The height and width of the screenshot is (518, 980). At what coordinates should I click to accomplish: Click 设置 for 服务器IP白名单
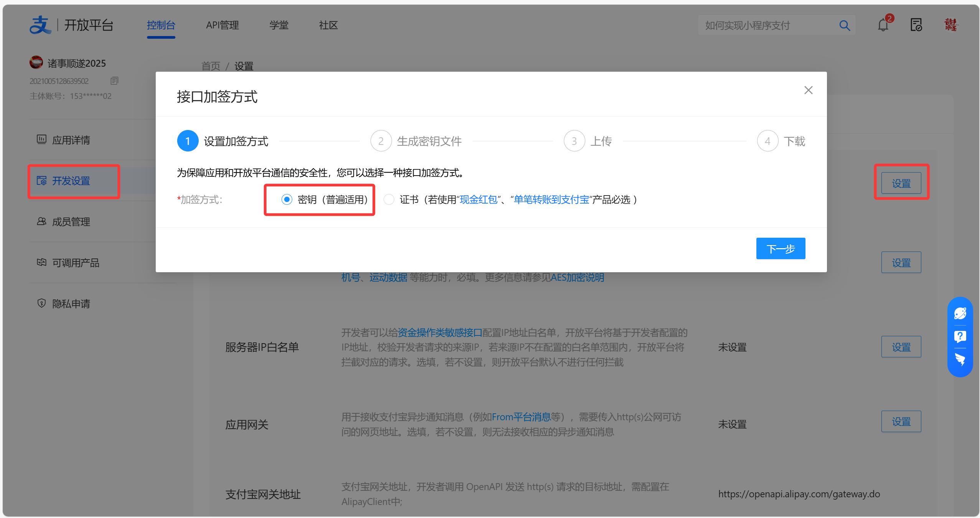[x=901, y=347]
